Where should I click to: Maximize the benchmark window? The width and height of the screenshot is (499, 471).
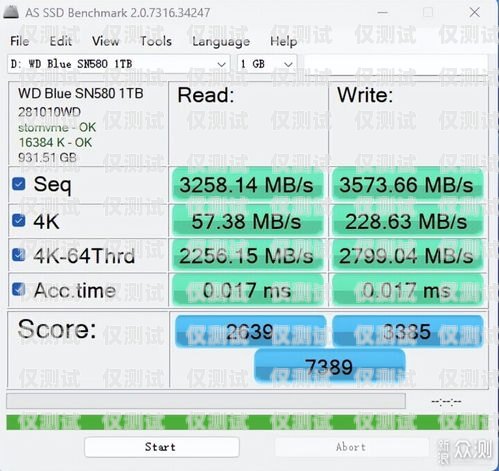tap(428, 13)
